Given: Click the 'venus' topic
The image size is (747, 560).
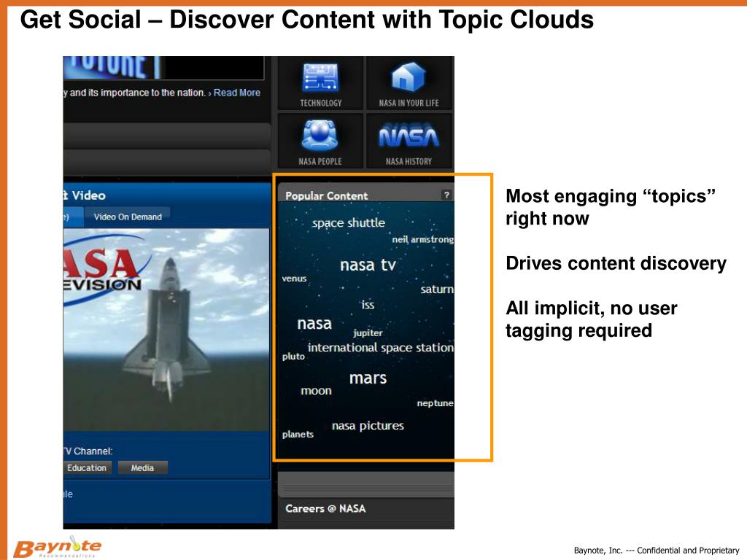Looking at the screenshot, I should (294, 279).
